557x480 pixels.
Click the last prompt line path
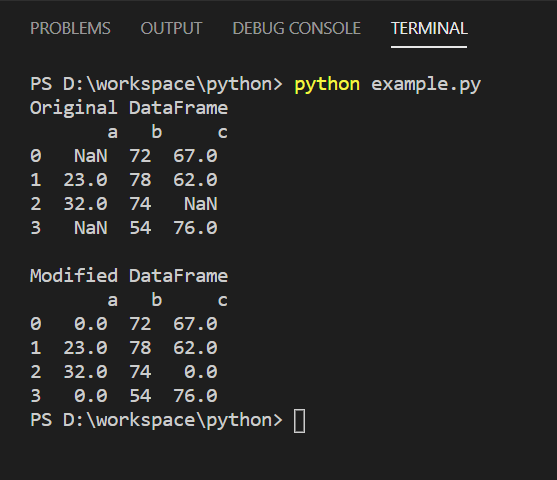tap(156, 420)
